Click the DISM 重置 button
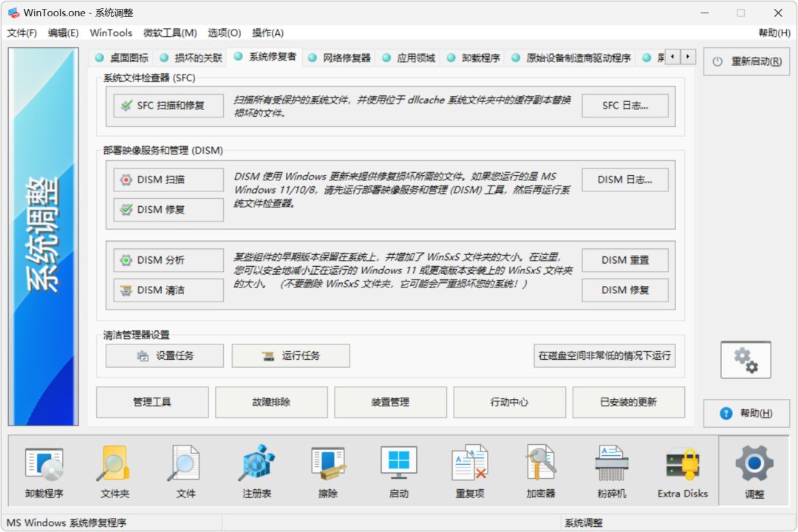 [x=625, y=260]
